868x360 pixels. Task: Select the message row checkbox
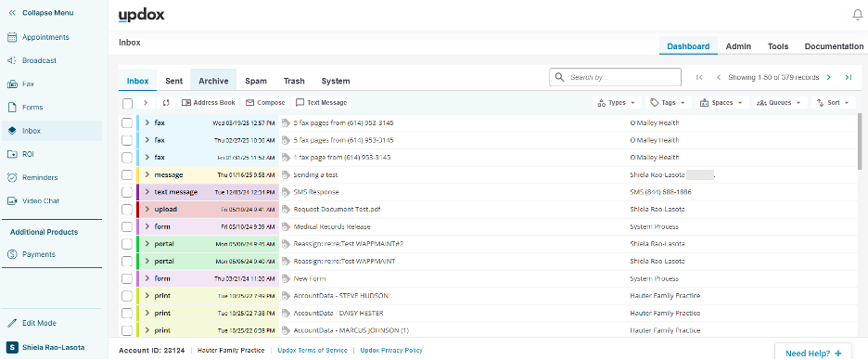pyautogui.click(x=127, y=175)
